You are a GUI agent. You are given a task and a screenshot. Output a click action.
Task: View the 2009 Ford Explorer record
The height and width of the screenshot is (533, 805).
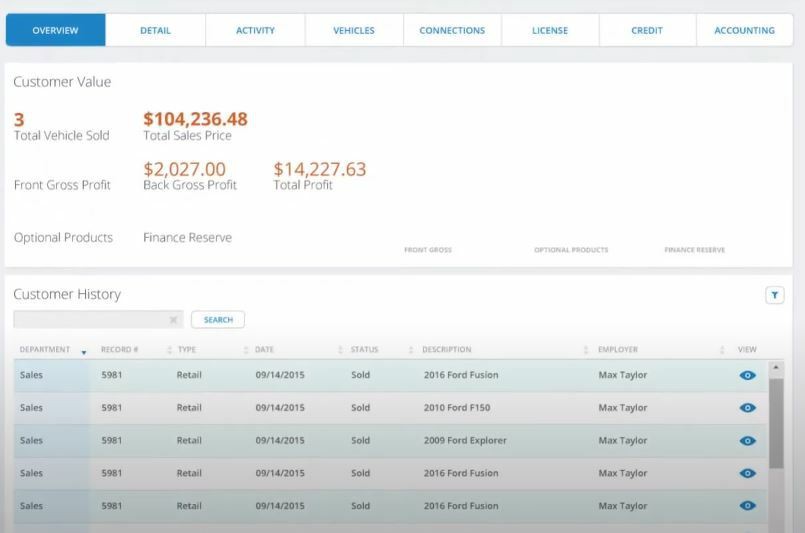point(748,441)
